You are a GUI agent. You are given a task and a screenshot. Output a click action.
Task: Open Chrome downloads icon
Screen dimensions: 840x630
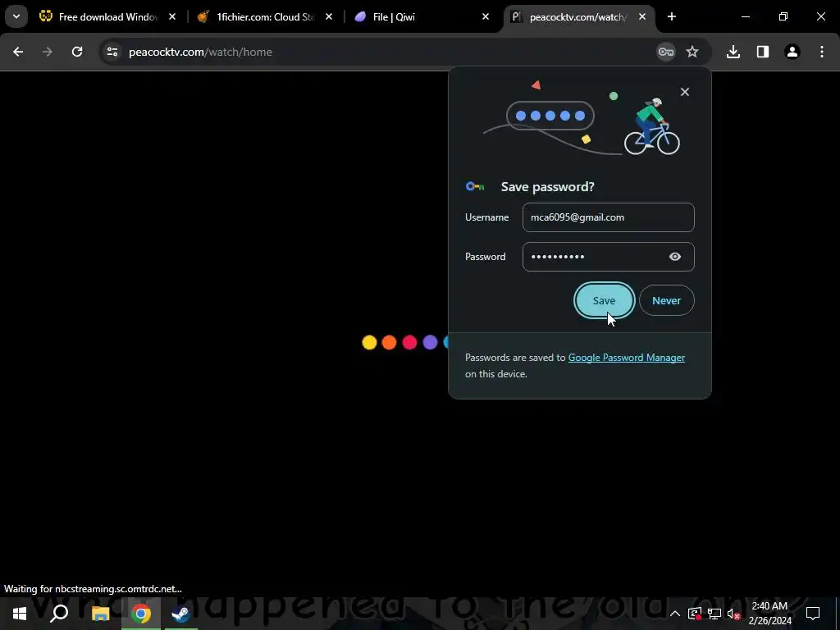pos(733,52)
